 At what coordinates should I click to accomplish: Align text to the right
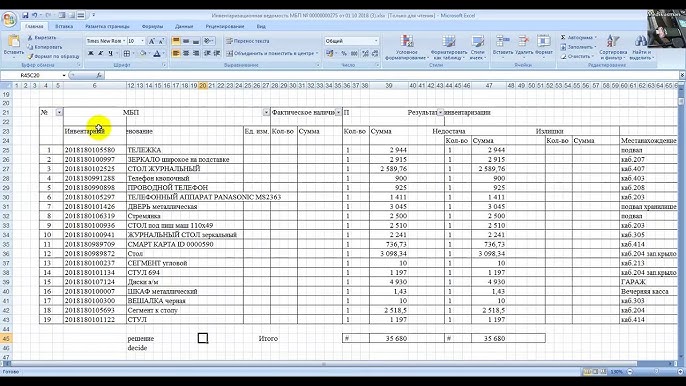click(196, 53)
